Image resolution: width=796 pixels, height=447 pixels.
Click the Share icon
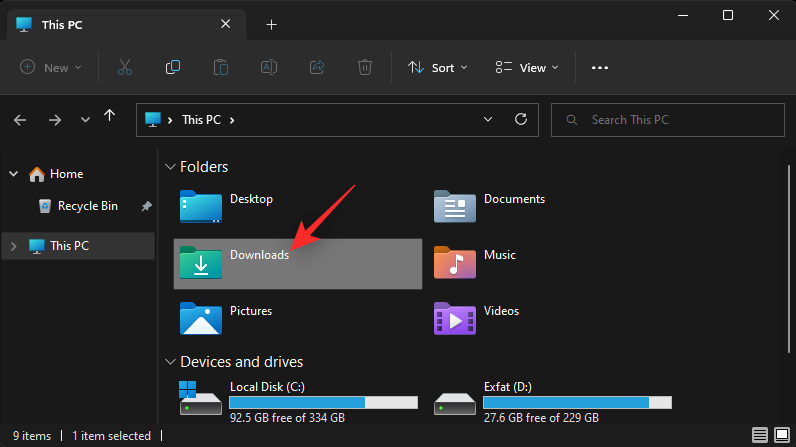317,67
